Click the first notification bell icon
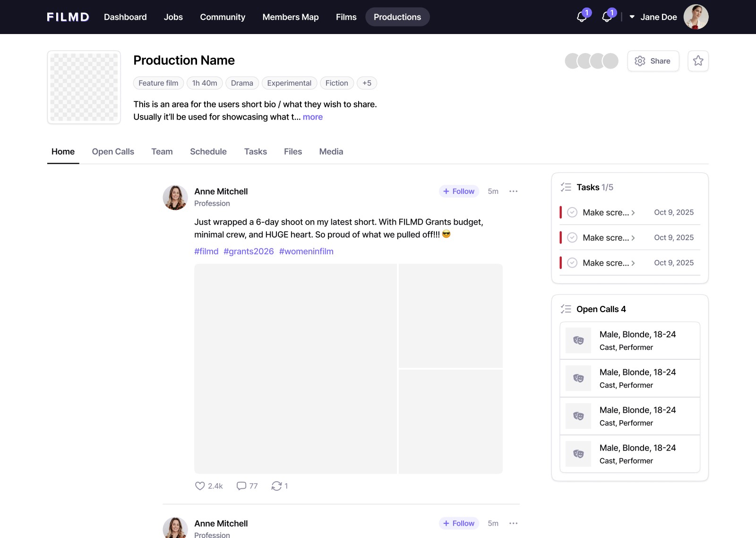The height and width of the screenshot is (538, 756). (582, 17)
